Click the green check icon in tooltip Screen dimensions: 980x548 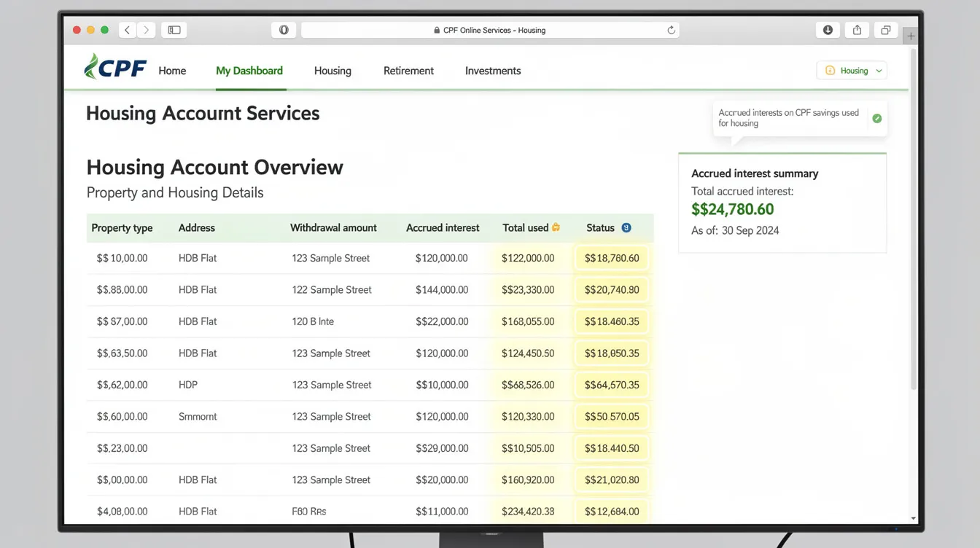point(877,118)
